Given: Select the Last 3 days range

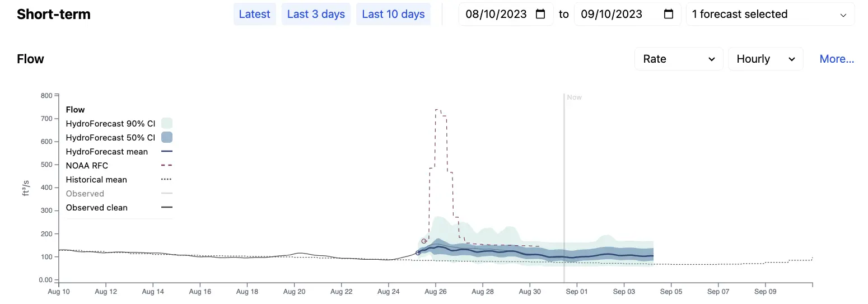Looking at the screenshot, I should pos(316,14).
